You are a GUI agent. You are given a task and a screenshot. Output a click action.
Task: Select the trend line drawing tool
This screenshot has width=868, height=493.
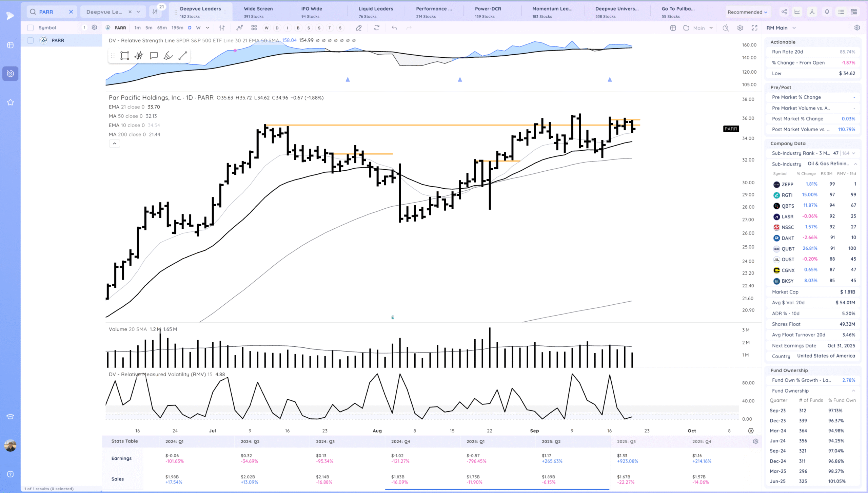183,56
